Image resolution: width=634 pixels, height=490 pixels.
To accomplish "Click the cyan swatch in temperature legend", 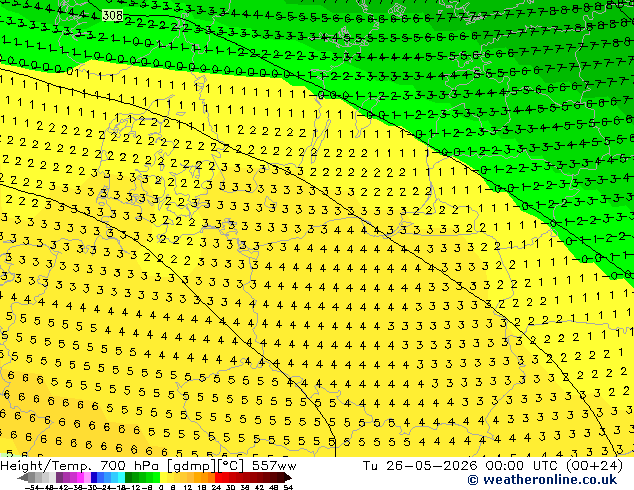I will [121, 478].
